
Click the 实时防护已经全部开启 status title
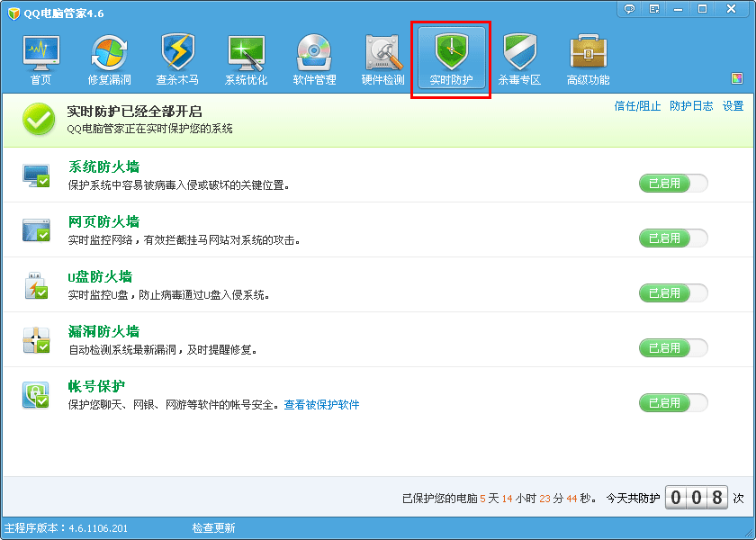click(x=134, y=112)
